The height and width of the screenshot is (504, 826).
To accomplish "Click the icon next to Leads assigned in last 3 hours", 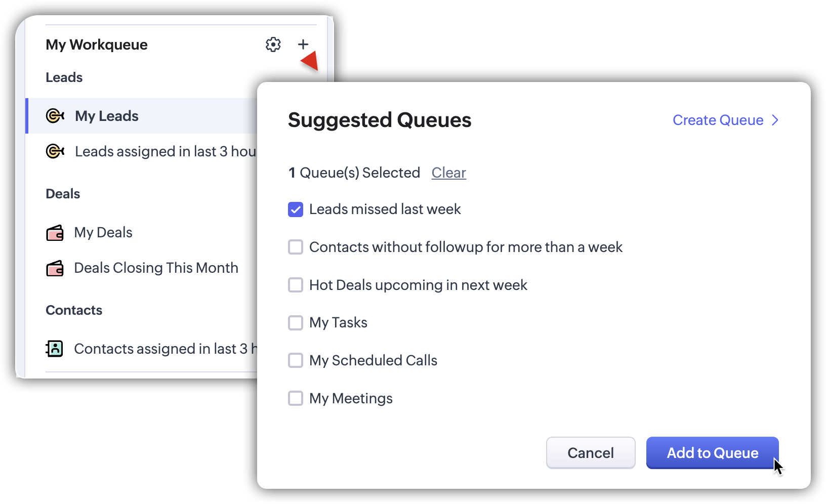I will pos(55,151).
